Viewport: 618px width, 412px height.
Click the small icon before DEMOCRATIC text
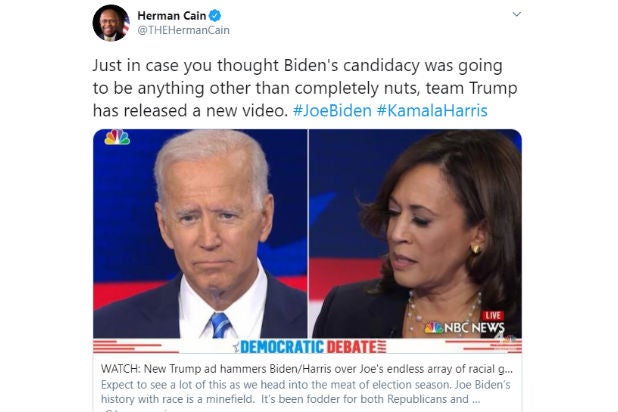(x=236, y=347)
